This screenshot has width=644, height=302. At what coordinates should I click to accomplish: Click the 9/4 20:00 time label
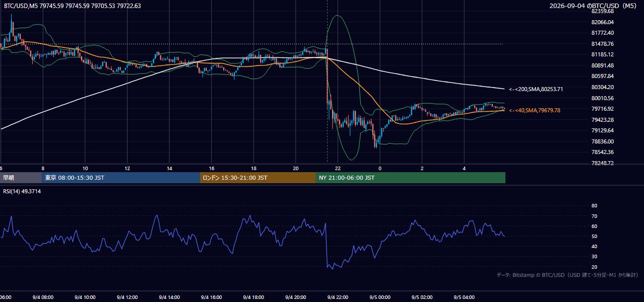pyautogui.click(x=295, y=297)
